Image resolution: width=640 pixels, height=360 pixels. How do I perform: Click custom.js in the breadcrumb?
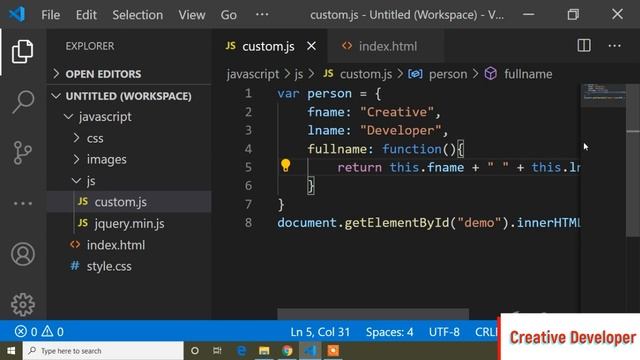pos(366,74)
